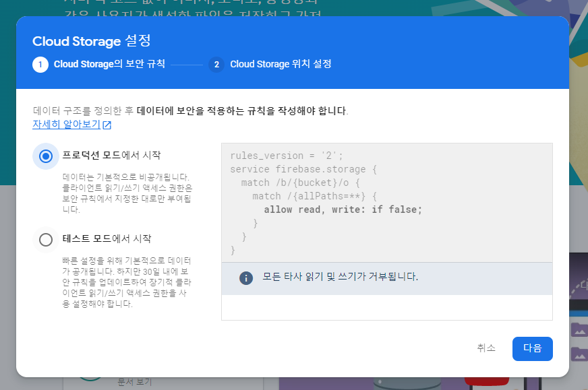Viewport: 588px width, 390px height.
Task: Click the blue '다음' next button
Action: (x=532, y=348)
